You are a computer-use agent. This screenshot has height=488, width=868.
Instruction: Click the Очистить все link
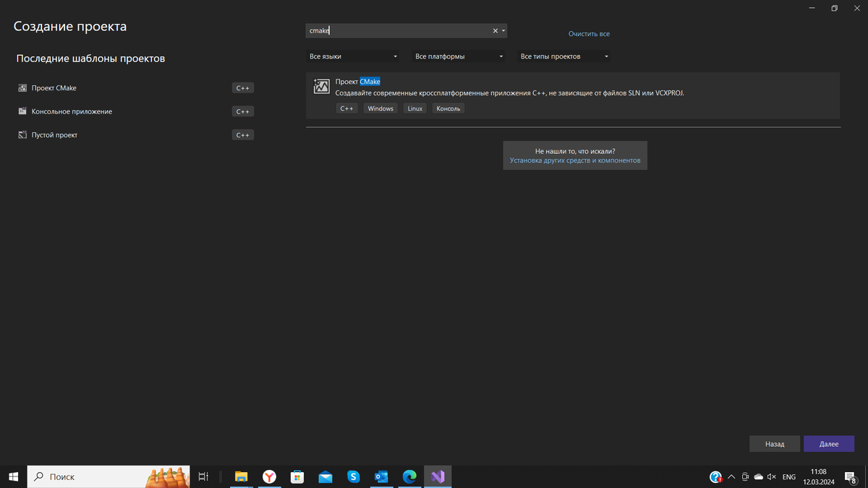[x=589, y=34]
